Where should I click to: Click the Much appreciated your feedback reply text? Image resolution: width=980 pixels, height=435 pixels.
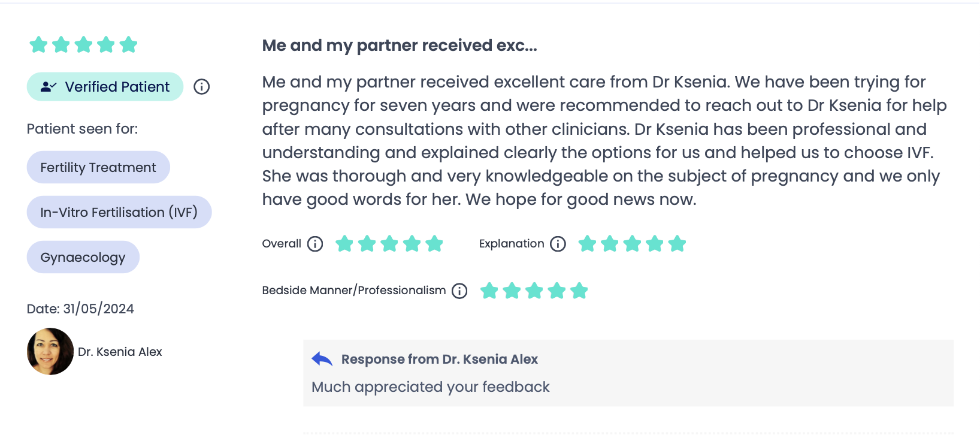(431, 387)
